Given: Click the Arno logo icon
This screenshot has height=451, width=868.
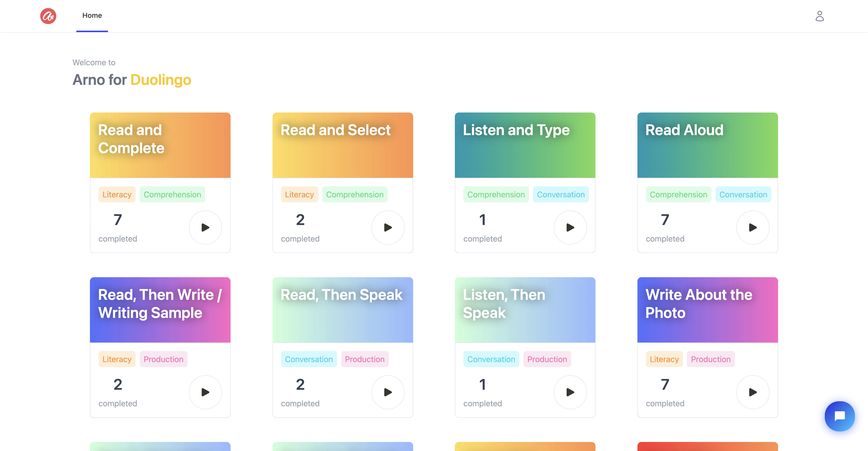Looking at the screenshot, I should point(48,16).
